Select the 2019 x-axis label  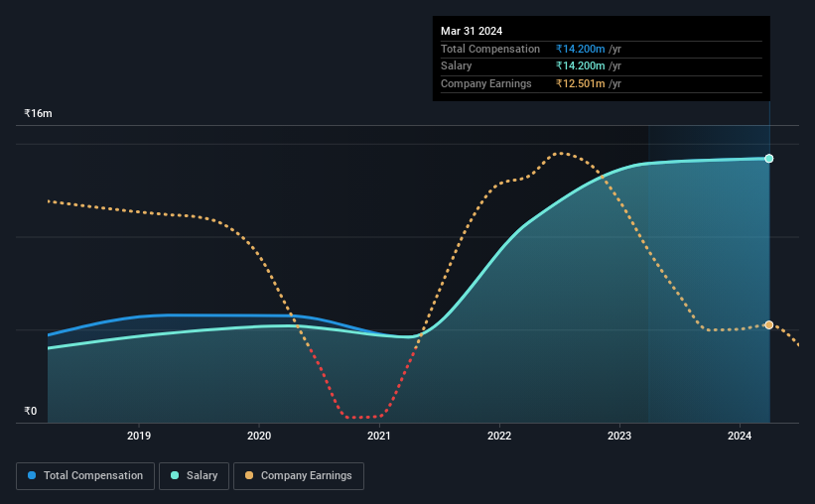pos(139,436)
